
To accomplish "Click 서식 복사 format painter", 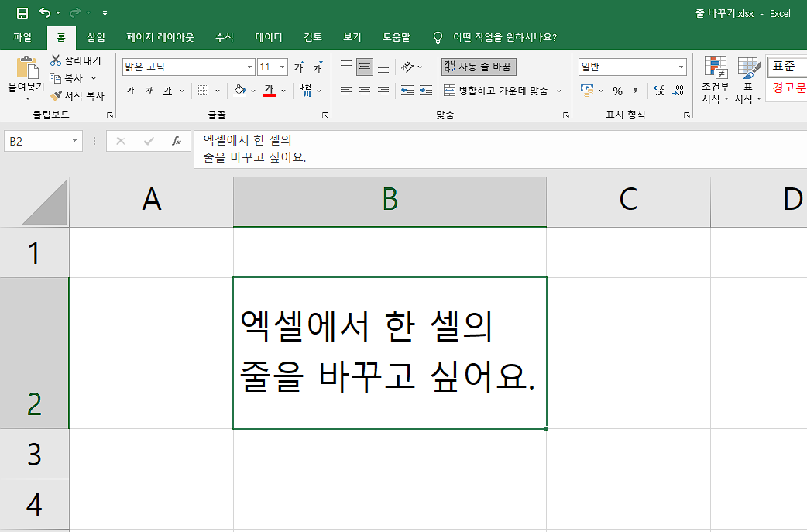I will [x=77, y=96].
